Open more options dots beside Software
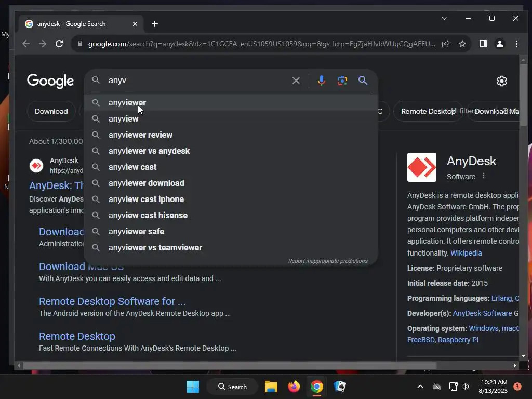The image size is (532, 399). (484, 176)
